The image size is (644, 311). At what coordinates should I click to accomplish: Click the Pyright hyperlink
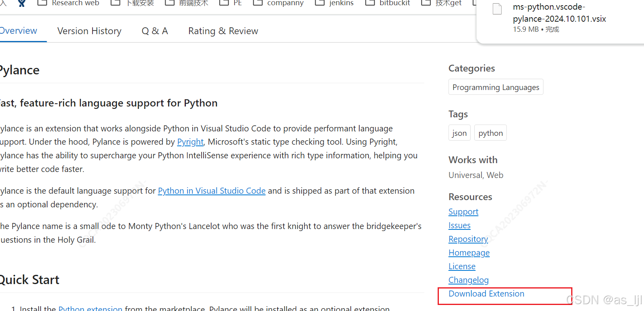coord(190,142)
